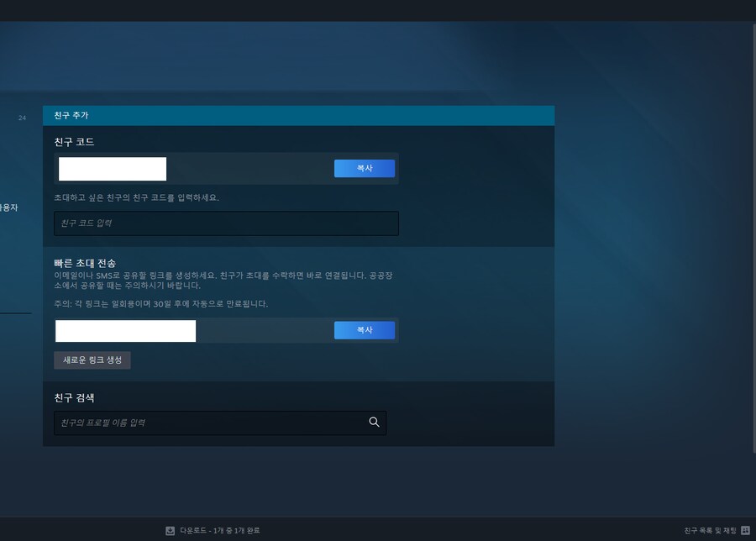Viewport: 756px width, 541px height.
Task: Open 친구 목록 및 채팅
Action: click(710, 530)
